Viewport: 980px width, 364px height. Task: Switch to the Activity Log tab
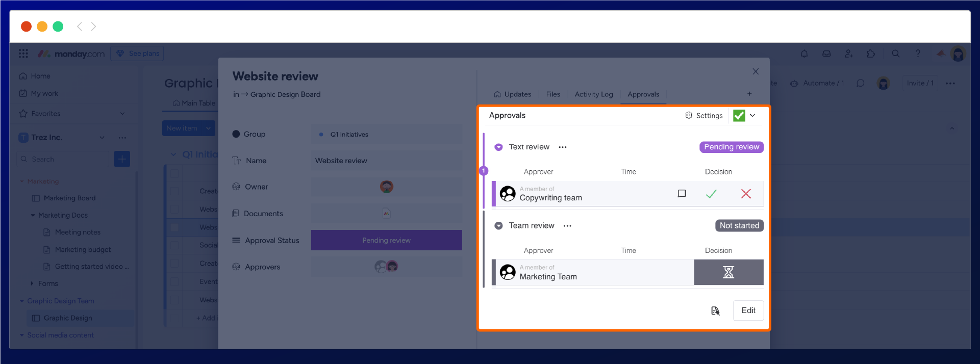(x=593, y=94)
